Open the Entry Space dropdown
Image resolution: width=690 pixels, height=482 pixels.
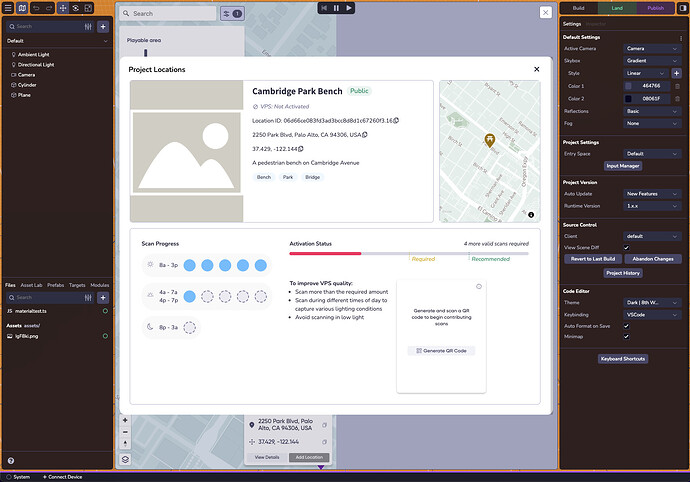(652, 154)
